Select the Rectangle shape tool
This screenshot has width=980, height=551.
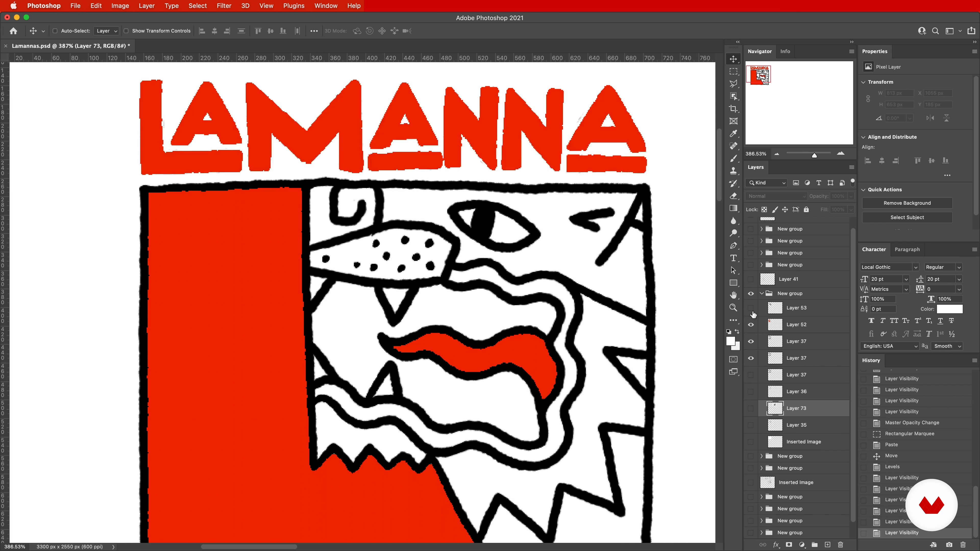coord(733,283)
